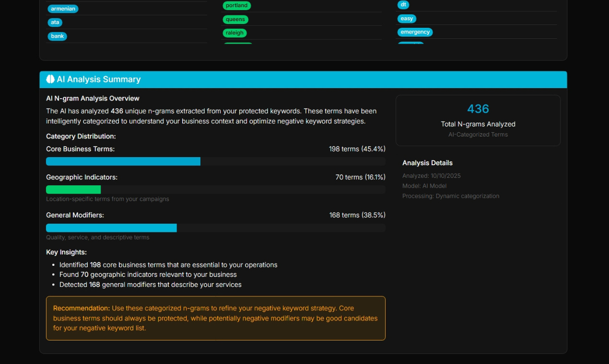Click the 'dt' modifier tag
The image size is (609, 364).
(x=403, y=5)
